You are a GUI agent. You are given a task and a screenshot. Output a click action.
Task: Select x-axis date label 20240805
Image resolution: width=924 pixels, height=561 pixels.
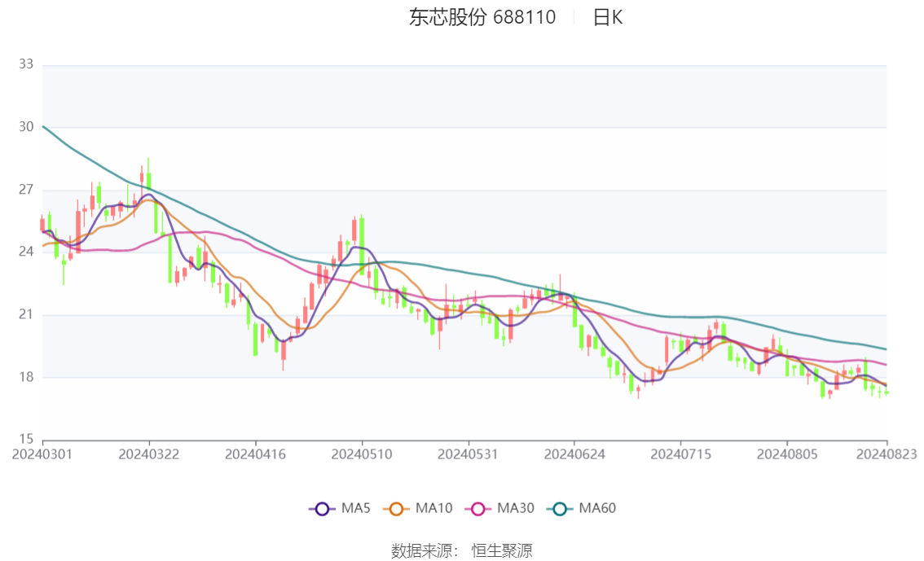pyautogui.click(x=786, y=454)
